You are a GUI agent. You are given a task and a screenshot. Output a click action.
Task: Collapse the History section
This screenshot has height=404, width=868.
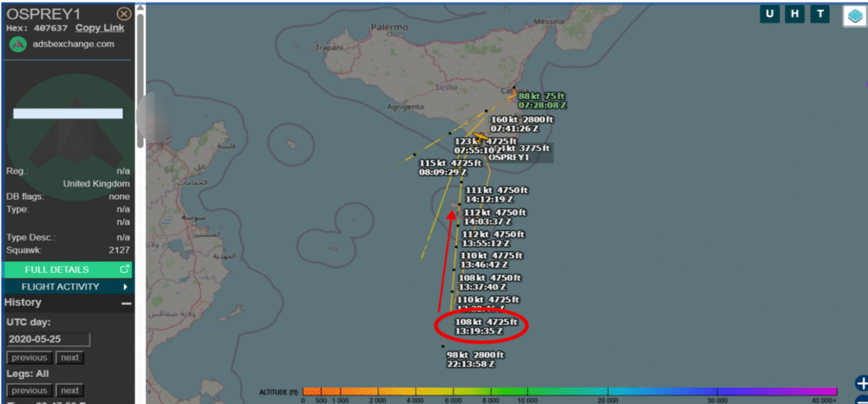tap(126, 303)
